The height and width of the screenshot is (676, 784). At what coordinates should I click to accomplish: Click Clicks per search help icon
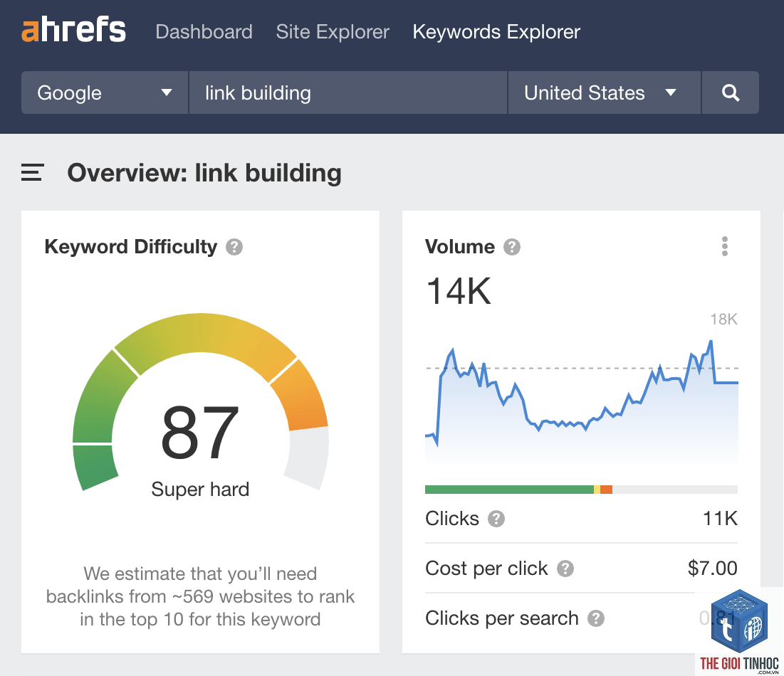595,618
